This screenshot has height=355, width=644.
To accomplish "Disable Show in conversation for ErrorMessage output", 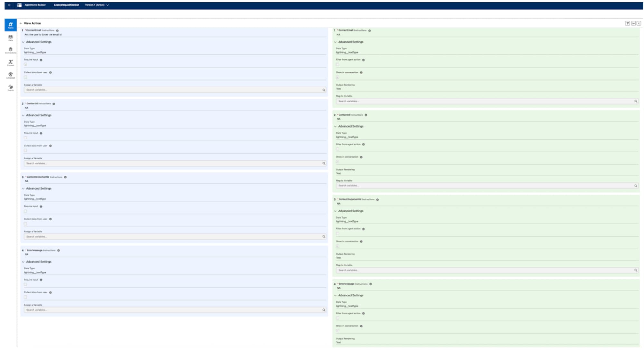I will tap(337, 330).
